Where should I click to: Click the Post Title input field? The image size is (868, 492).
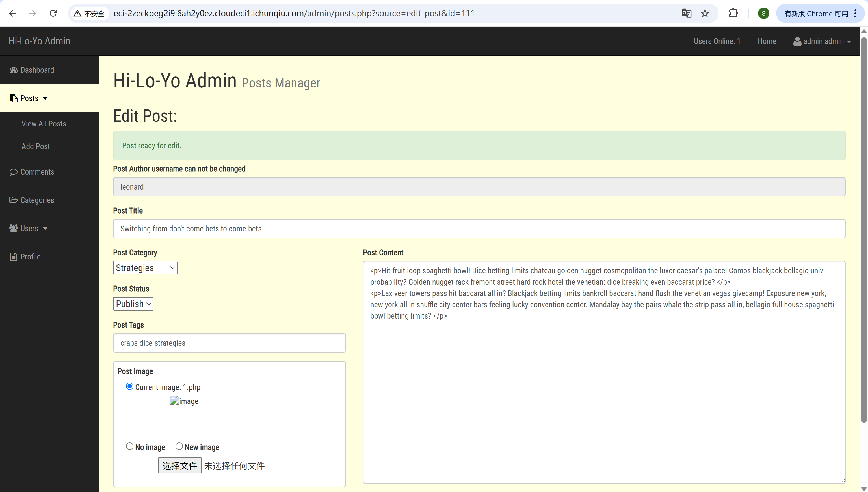tap(479, 228)
